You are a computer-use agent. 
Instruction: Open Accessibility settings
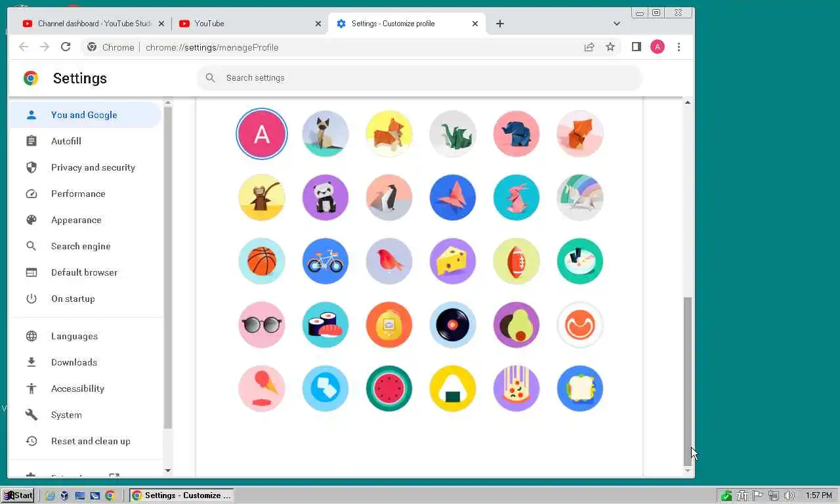85,388
